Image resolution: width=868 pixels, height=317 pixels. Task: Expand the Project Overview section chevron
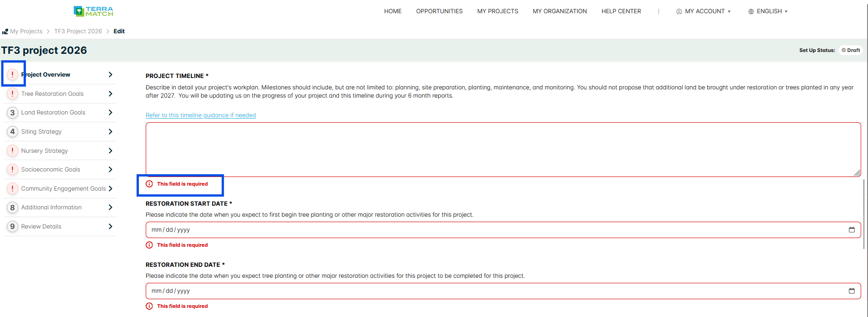pyautogui.click(x=110, y=74)
